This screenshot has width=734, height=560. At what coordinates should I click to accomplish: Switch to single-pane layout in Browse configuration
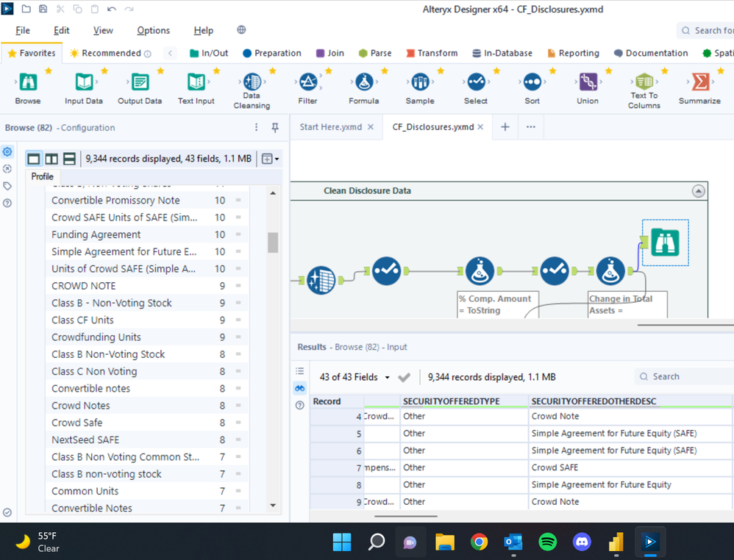click(x=33, y=158)
